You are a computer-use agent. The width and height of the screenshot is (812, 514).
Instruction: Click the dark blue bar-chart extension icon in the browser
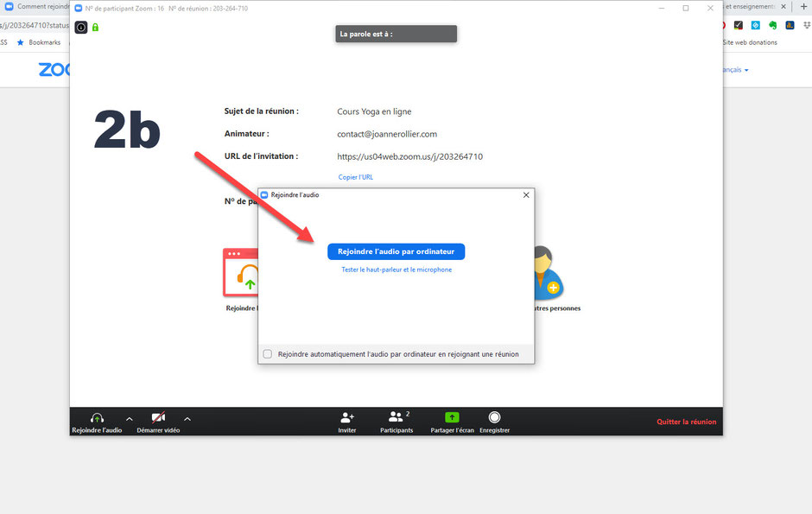point(790,25)
